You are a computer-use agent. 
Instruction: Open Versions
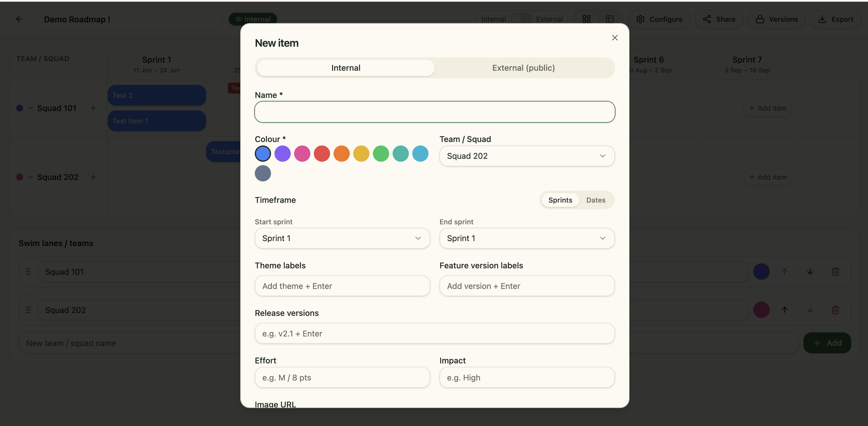click(777, 19)
